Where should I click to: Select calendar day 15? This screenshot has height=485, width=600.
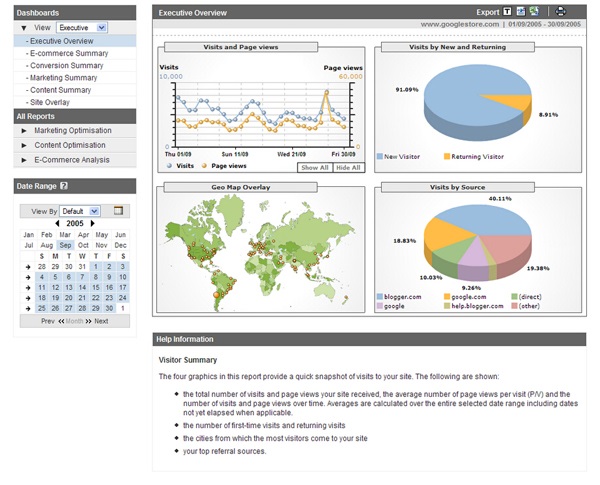tap(96, 287)
